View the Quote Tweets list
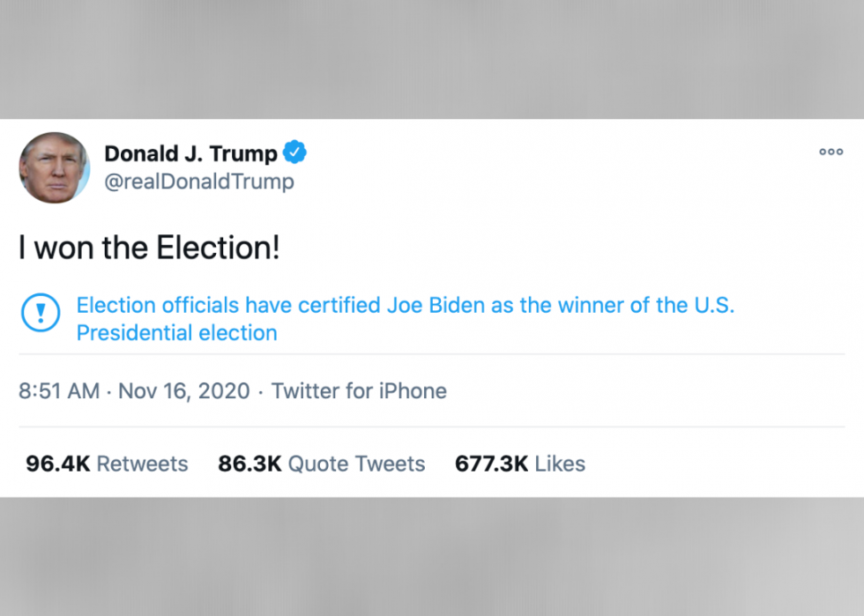The height and width of the screenshot is (616, 864). pos(356,464)
